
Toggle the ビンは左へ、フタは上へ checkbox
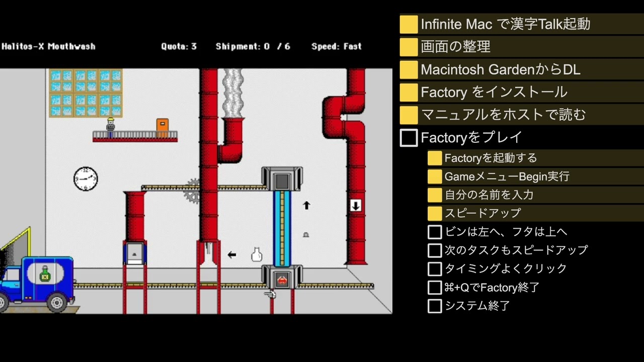pos(435,232)
